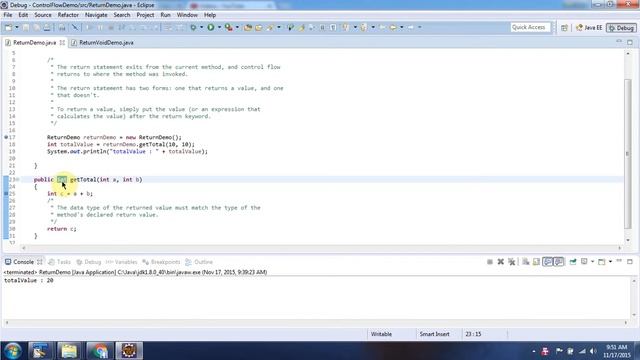
Task: Click the New file toolbar icon
Action: [8, 28]
